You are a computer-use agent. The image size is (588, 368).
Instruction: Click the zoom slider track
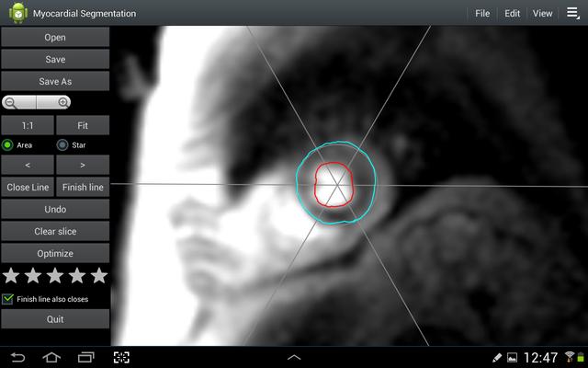(x=37, y=103)
